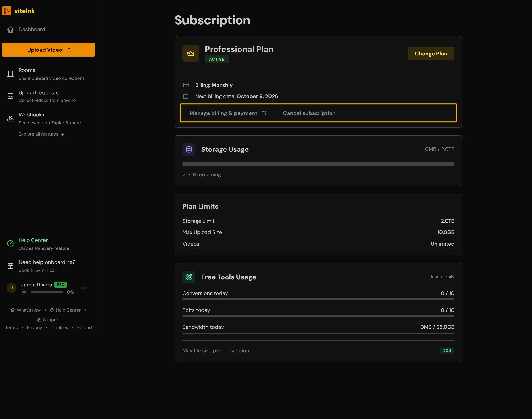Open the Dashboard home icon

(10, 29)
